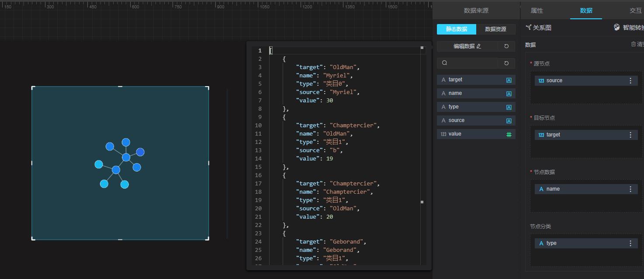Click the relationship graph icon next to 关系图
The width and height of the screenshot is (644, 279).
(529, 28)
